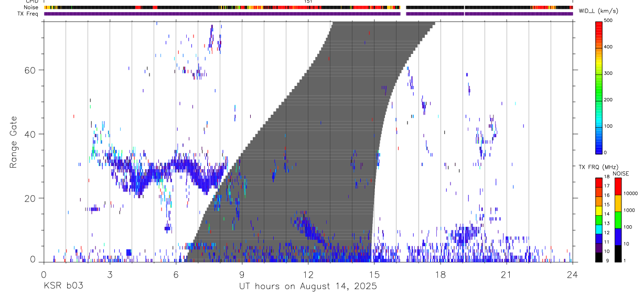Image resolution: width=644 pixels, height=297 pixels.
Task: Click the 15 tick on TX FRQ legend
Action: click(x=607, y=205)
